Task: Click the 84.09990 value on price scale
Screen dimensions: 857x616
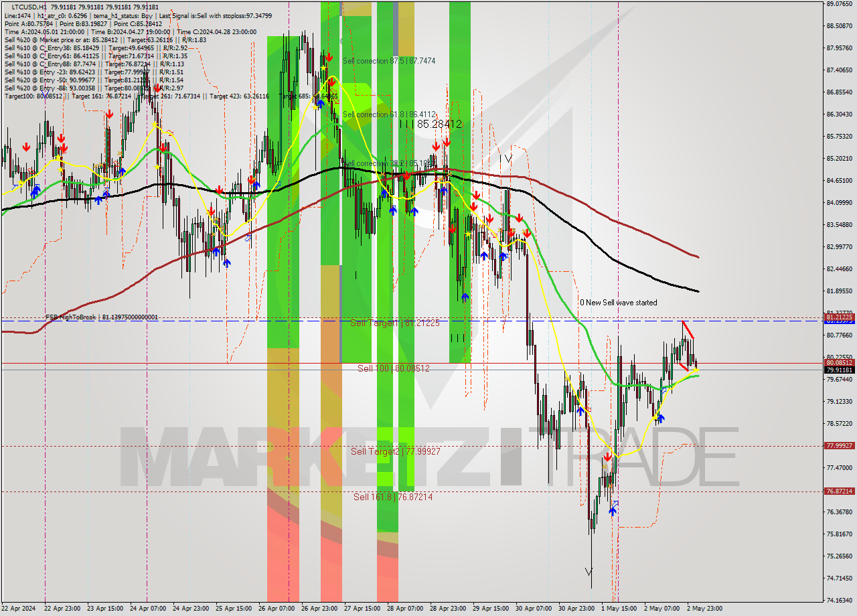Action: click(840, 203)
